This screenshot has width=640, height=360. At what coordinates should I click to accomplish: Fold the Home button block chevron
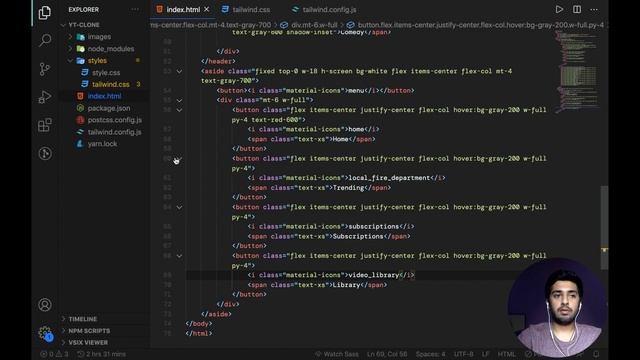179,110
